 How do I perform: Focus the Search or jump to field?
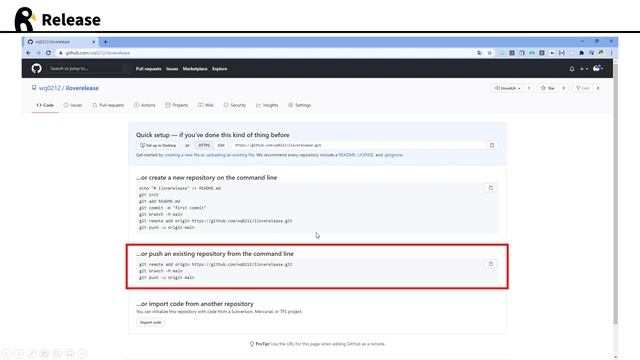click(x=88, y=69)
